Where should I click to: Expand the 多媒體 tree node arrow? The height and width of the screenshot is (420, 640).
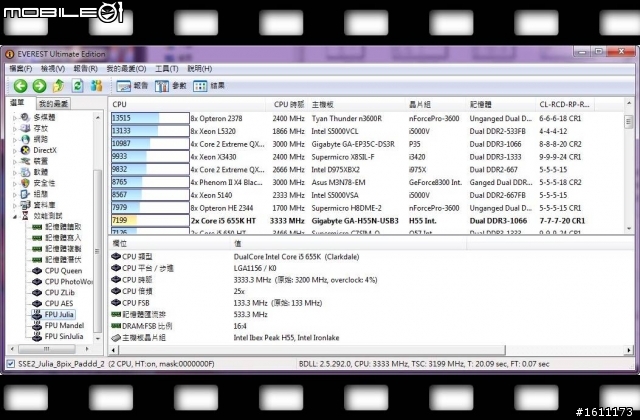(15, 118)
